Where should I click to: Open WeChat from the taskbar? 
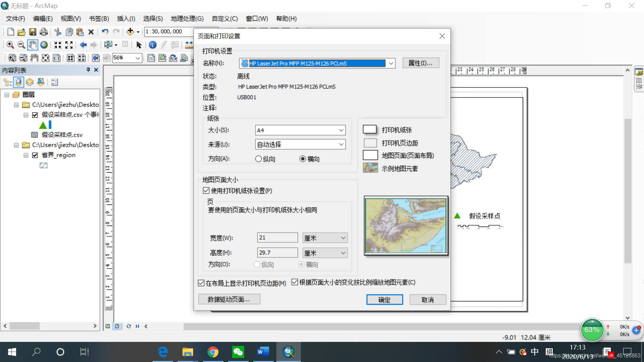click(238, 352)
